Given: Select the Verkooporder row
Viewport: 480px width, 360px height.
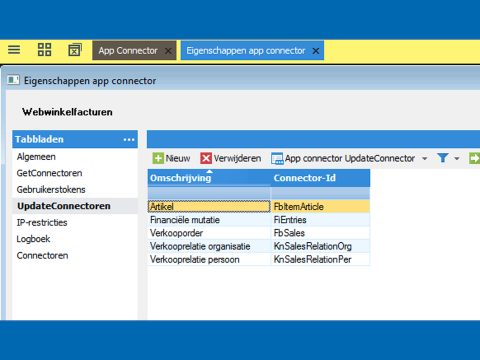Looking at the screenshot, I should coord(209,233).
